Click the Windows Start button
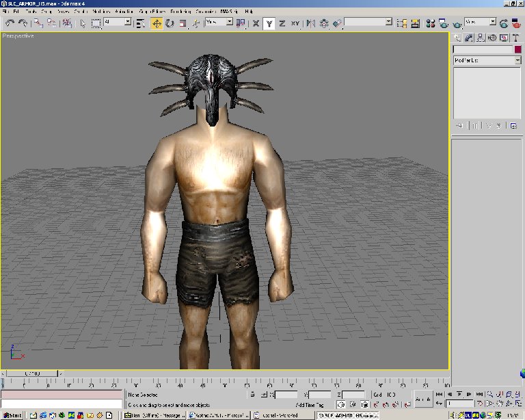Viewport: 525px width, 420px height. point(12,415)
